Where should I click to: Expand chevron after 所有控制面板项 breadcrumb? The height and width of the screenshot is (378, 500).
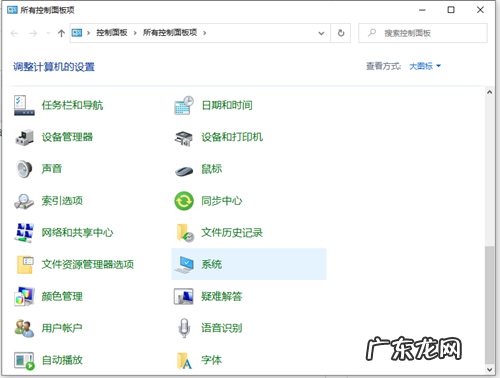pos(205,33)
